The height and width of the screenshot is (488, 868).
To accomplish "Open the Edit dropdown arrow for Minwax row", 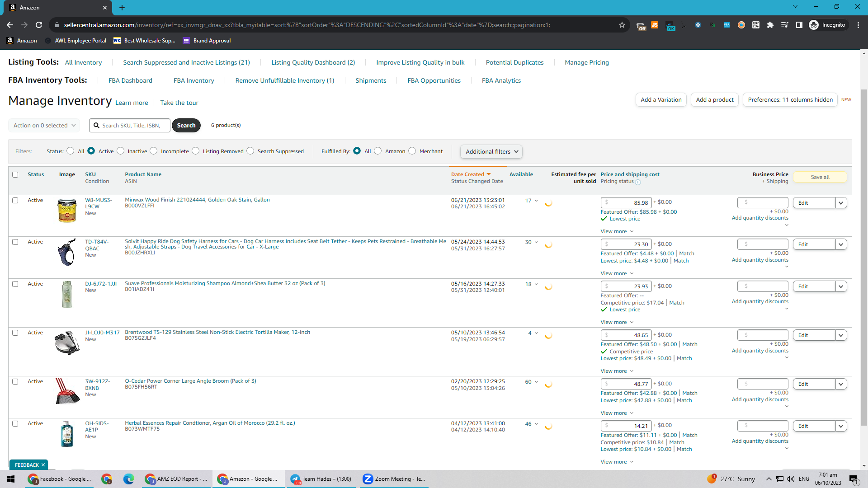I will tap(841, 203).
